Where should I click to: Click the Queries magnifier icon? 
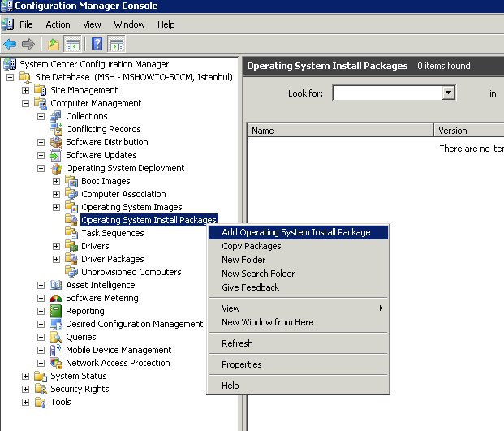coord(56,337)
